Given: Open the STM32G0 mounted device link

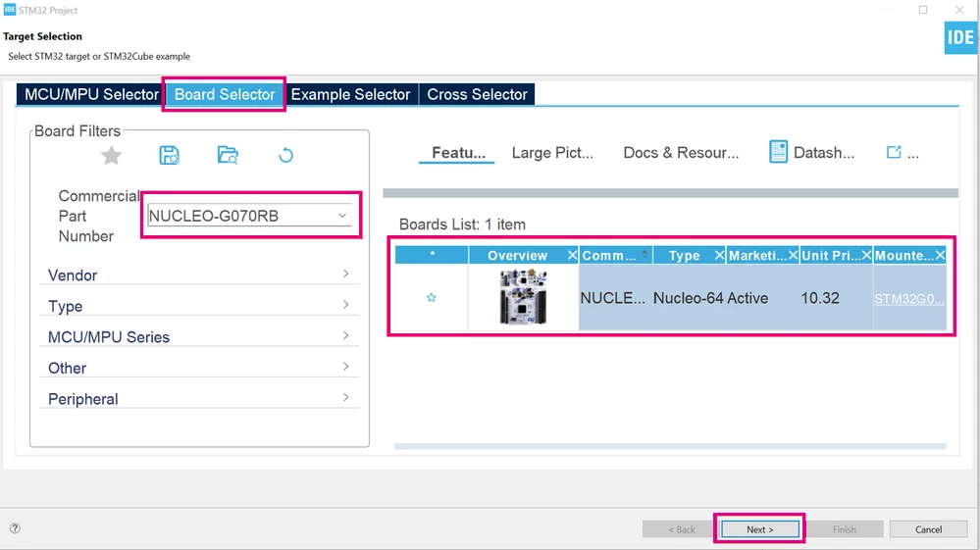Looking at the screenshot, I should tap(908, 298).
